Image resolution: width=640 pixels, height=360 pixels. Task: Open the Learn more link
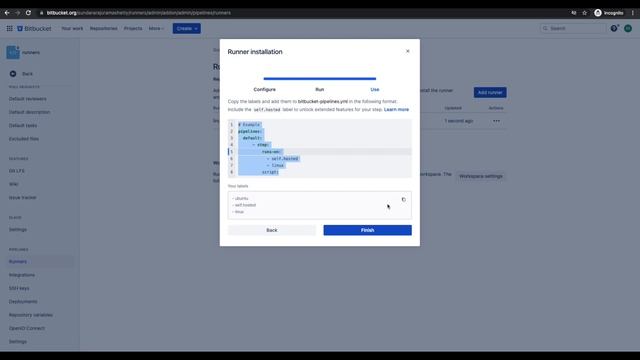point(396,109)
